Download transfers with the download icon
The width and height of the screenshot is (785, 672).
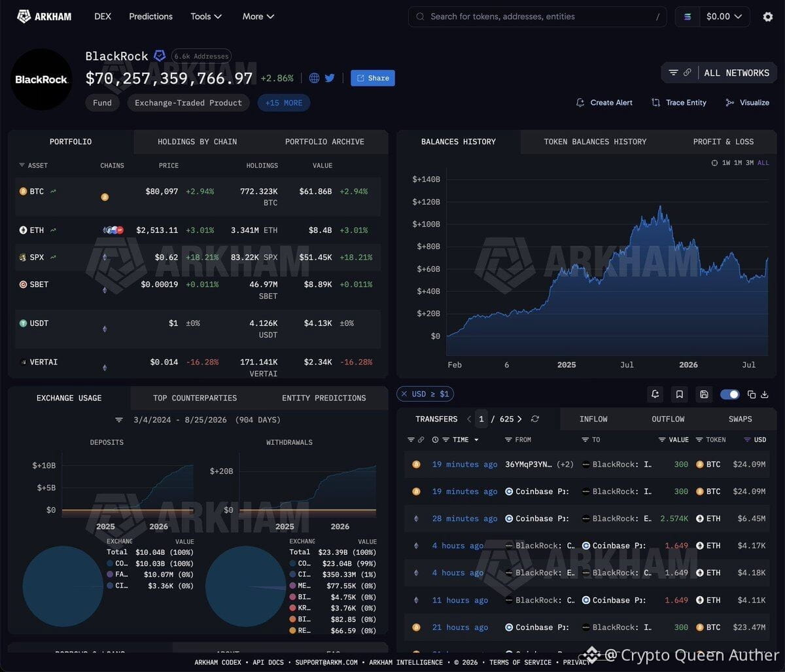[x=764, y=394]
